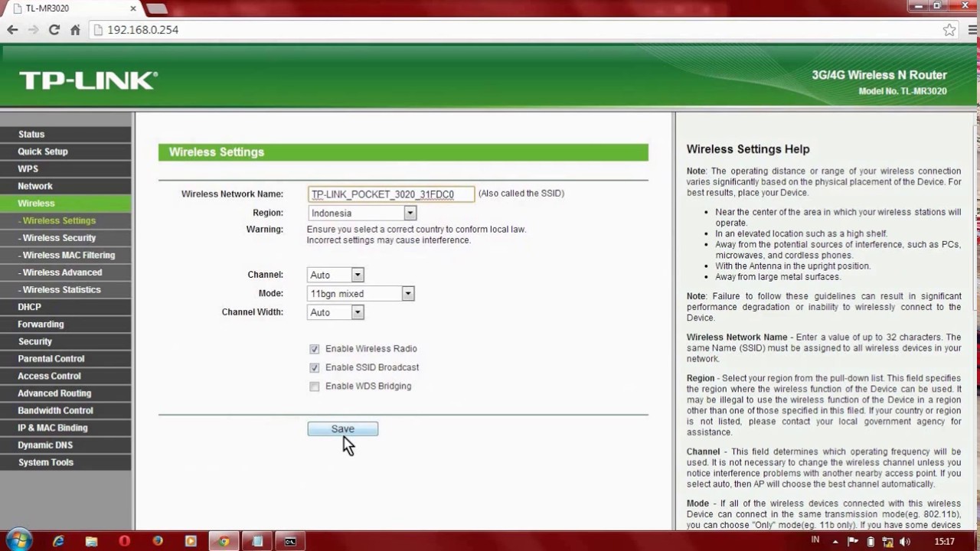Open the Mode dropdown
Viewport: 980px width, 551px height.
361,294
